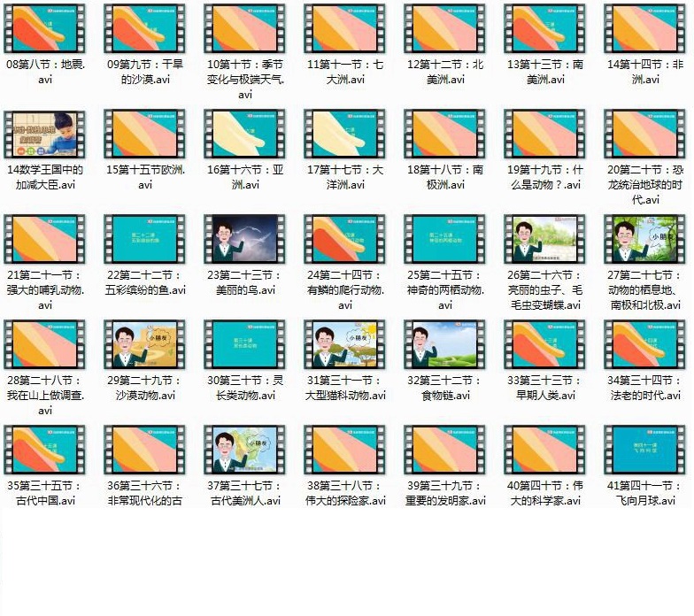Click the 27第二十七节：动物的栖息地 video thumbnail
This screenshot has height=616, width=694.
pos(645,239)
